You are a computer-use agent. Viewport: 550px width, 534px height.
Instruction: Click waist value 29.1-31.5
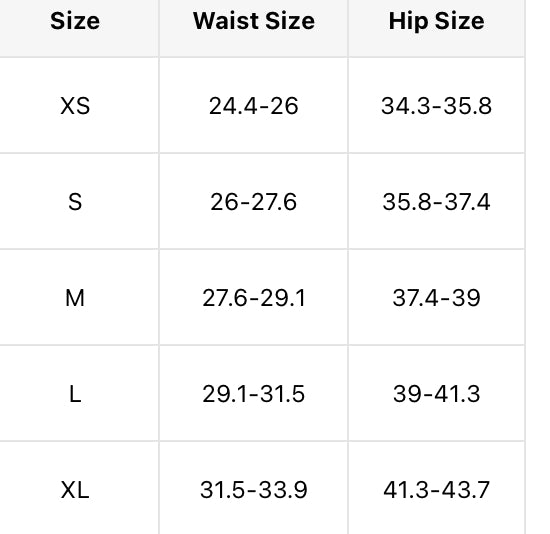coord(254,394)
